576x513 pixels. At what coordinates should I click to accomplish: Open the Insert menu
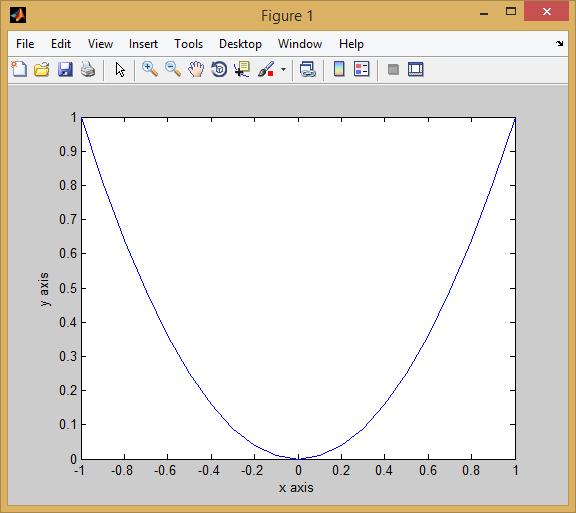[143, 44]
